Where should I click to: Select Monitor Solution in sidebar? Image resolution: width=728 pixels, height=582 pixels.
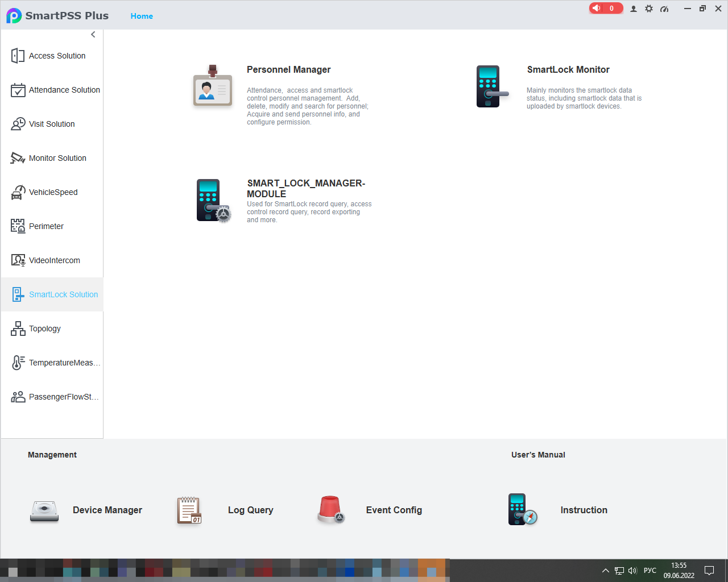(x=52, y=158)
